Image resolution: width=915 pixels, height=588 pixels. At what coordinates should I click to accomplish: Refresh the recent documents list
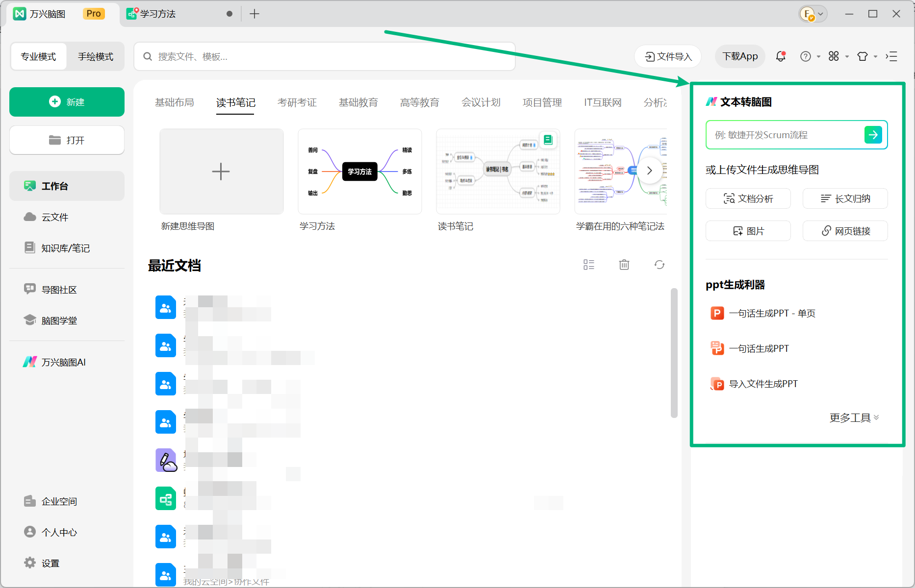tap(659, 265)
